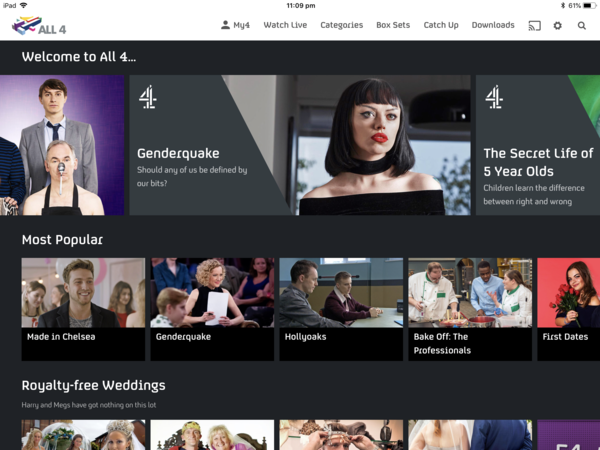
Task: Click 'Should any of us be defined' description
Action: pos(192,176)
